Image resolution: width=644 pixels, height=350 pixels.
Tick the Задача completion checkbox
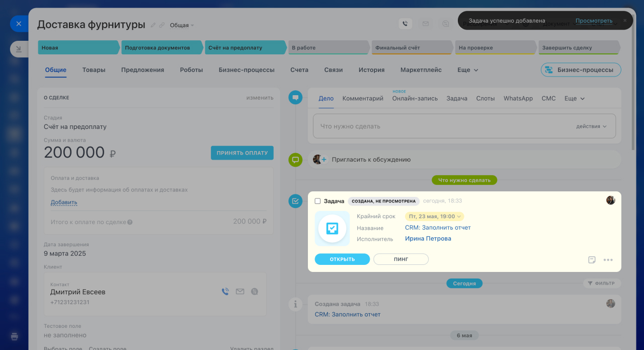click(x=317, y=201)
